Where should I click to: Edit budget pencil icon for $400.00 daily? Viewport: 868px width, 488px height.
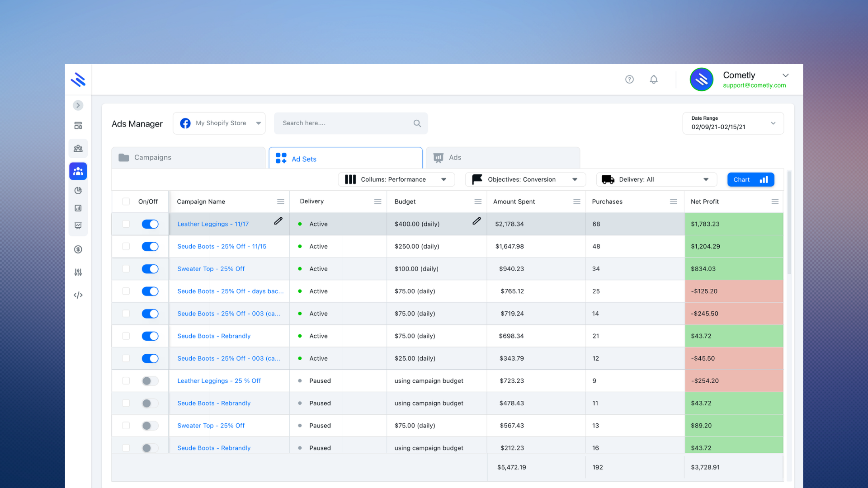[476, 221]
